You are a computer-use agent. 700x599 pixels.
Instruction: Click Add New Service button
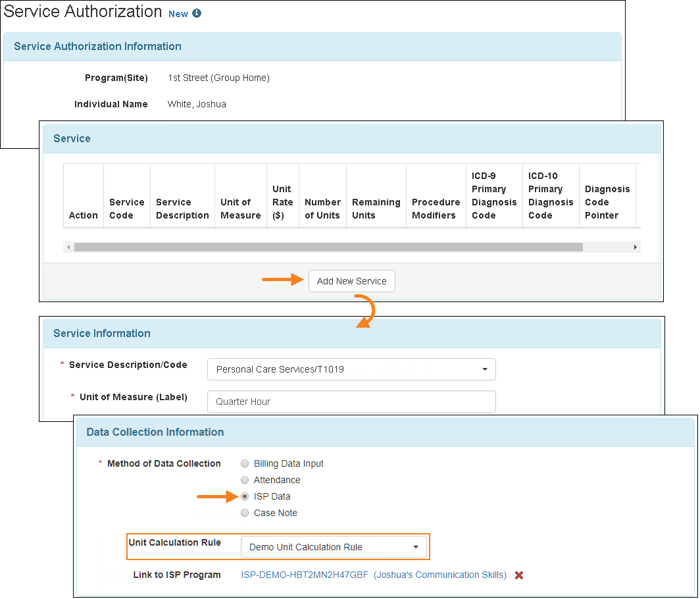click(x=352, y=281)
